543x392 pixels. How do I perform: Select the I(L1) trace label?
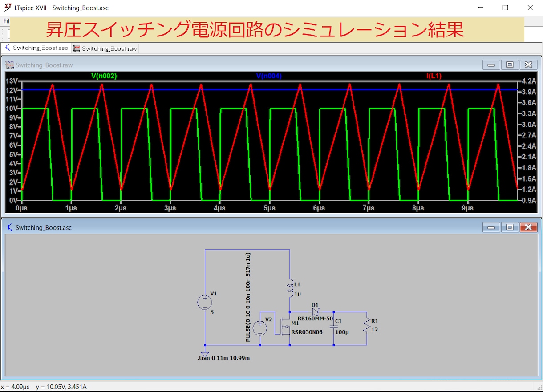pyautogui.click(x=434, y=76)
